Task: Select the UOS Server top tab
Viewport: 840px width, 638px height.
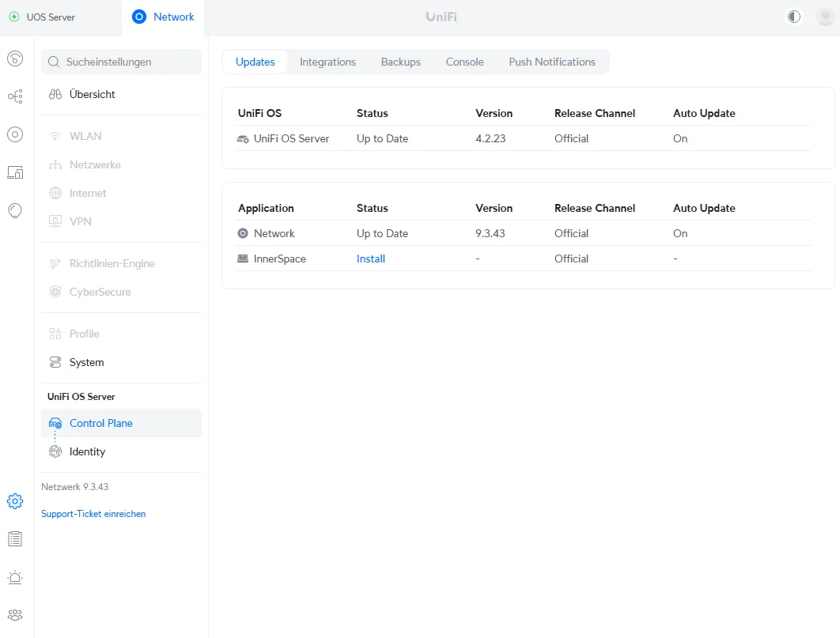Action: pos(61,17)
